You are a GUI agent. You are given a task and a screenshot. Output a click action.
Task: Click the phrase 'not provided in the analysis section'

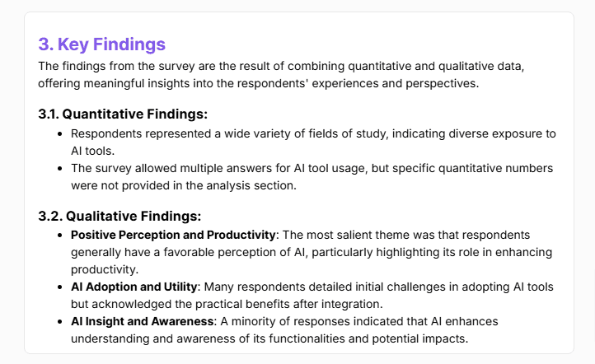pos(199,184)
